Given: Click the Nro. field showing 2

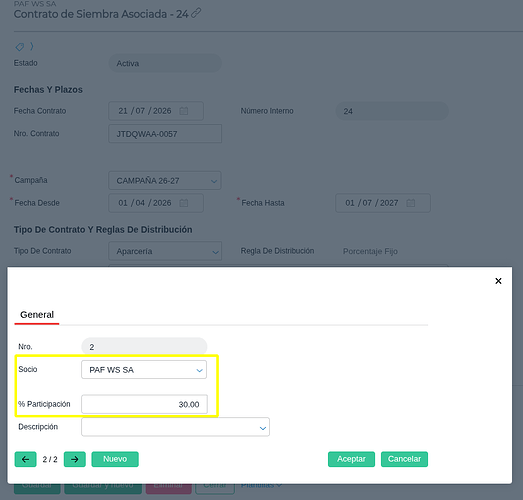Looking at the screenshot, I should (x=144, y=347).
